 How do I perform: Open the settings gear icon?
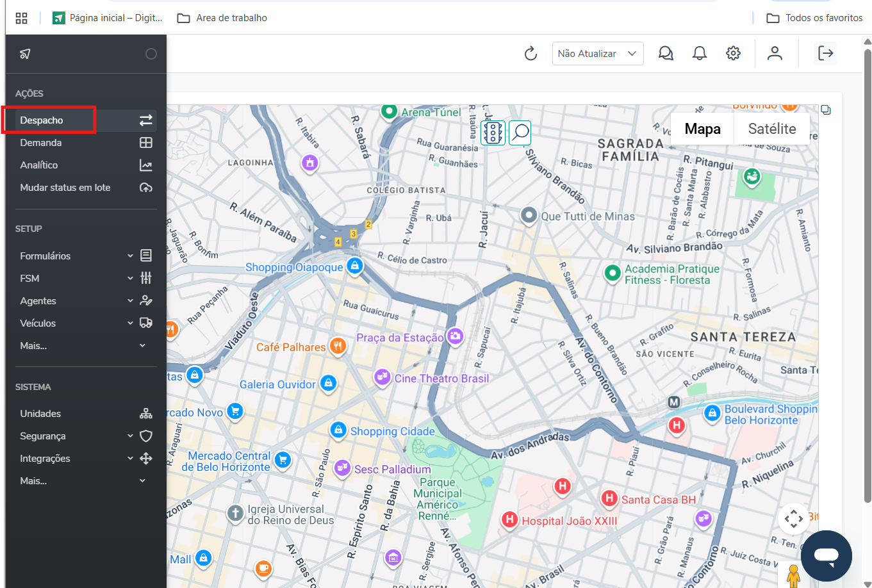pyautogui.click(x=733, y=54)
